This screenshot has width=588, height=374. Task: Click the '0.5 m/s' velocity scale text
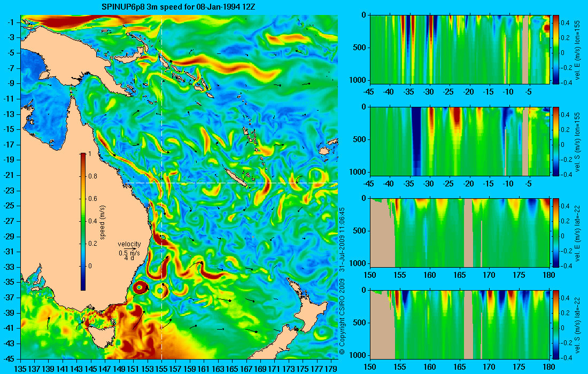coord(129,253)
